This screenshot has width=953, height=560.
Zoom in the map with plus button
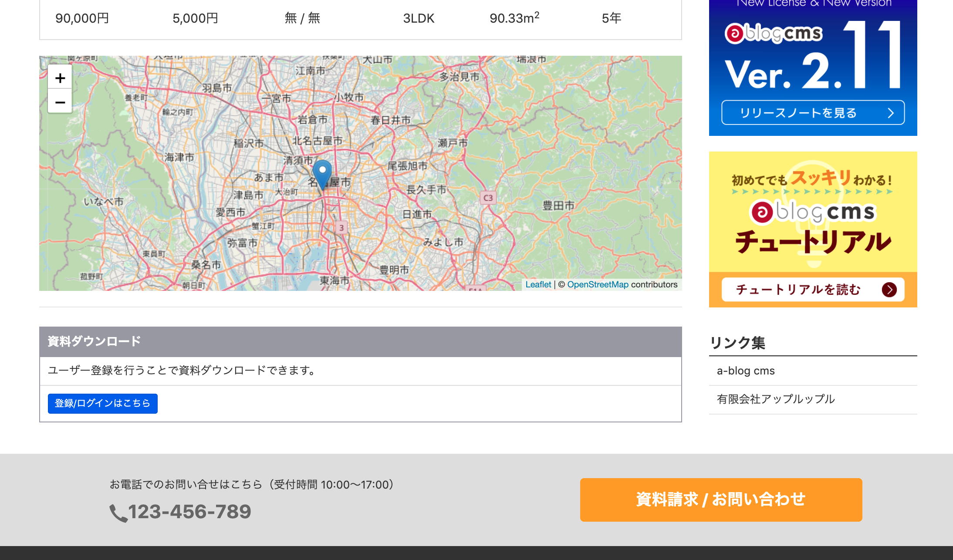click(60, 78)
